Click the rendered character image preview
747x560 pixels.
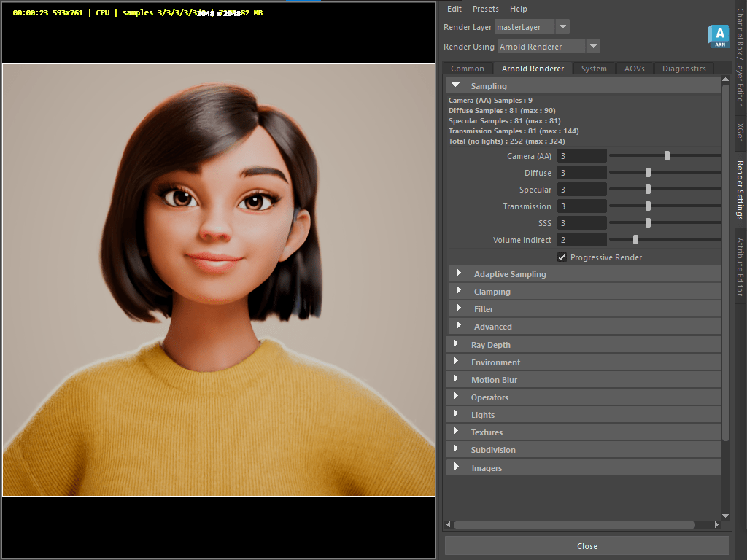(x=219, y=280)
